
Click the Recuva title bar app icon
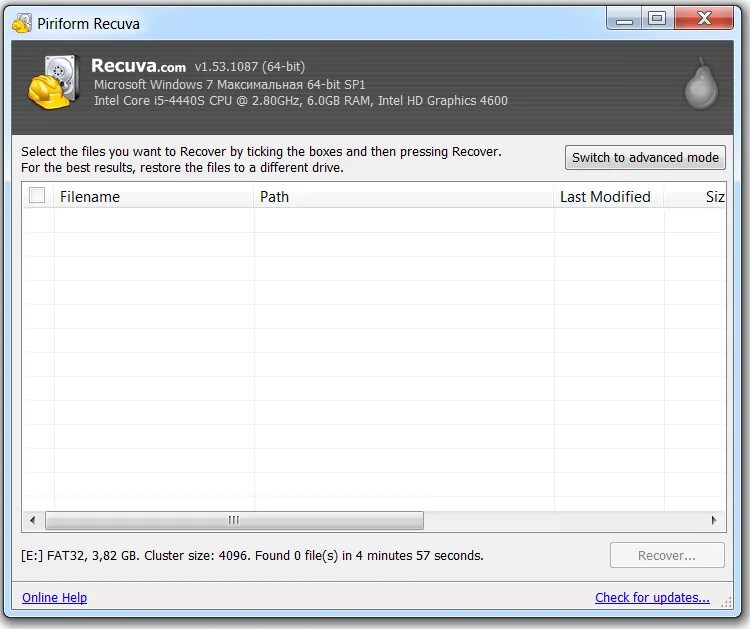(22, 23)
